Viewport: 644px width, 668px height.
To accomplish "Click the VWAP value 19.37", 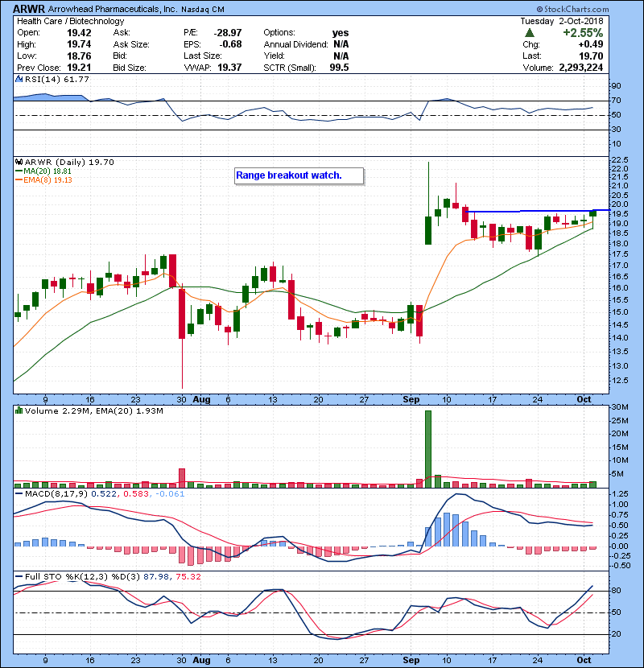I will click(229, 68).
